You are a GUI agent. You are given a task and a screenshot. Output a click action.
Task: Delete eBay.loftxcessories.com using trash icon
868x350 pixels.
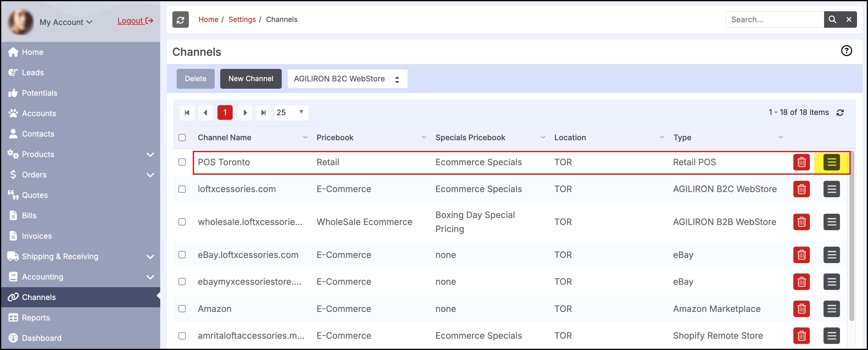click(x=801, y=255)
